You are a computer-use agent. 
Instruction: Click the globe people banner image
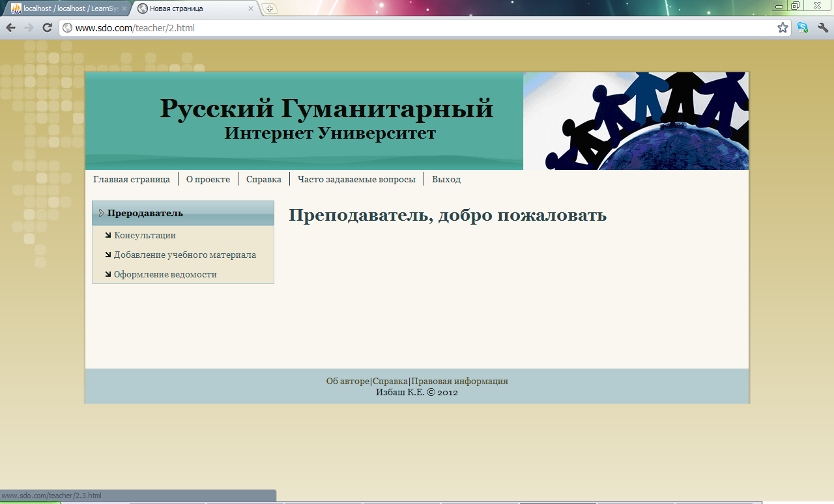pyautogui.click(x=636, y=121)
